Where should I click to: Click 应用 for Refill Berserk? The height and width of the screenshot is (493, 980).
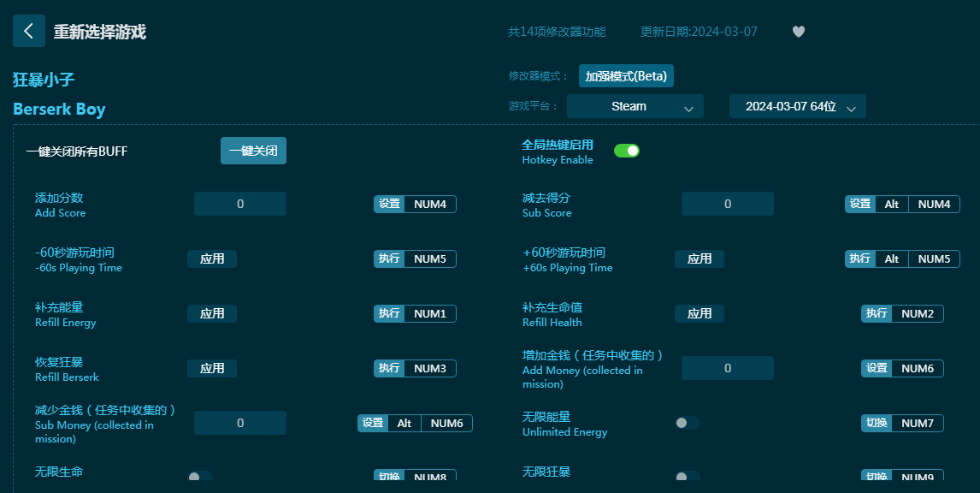coord(212,369)
